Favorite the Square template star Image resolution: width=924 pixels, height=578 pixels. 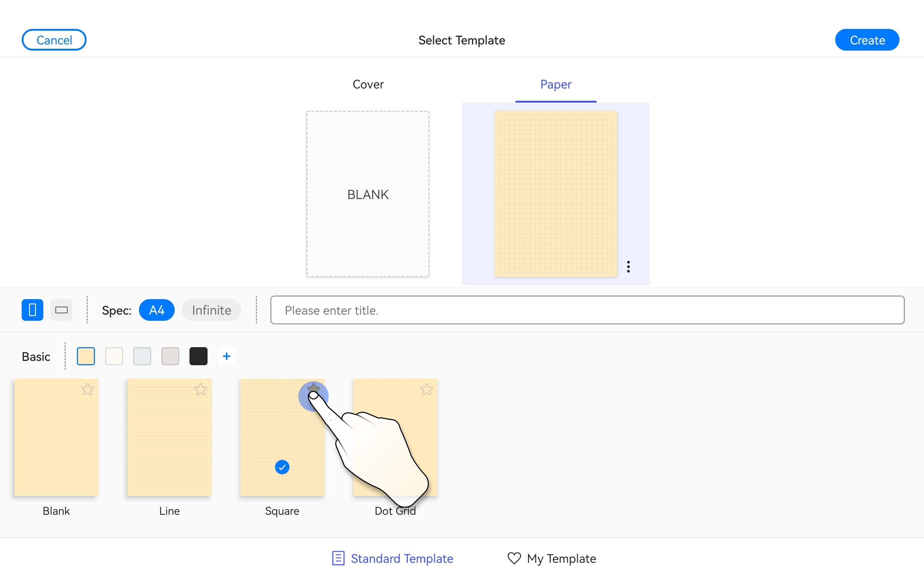tap(313, 389)
